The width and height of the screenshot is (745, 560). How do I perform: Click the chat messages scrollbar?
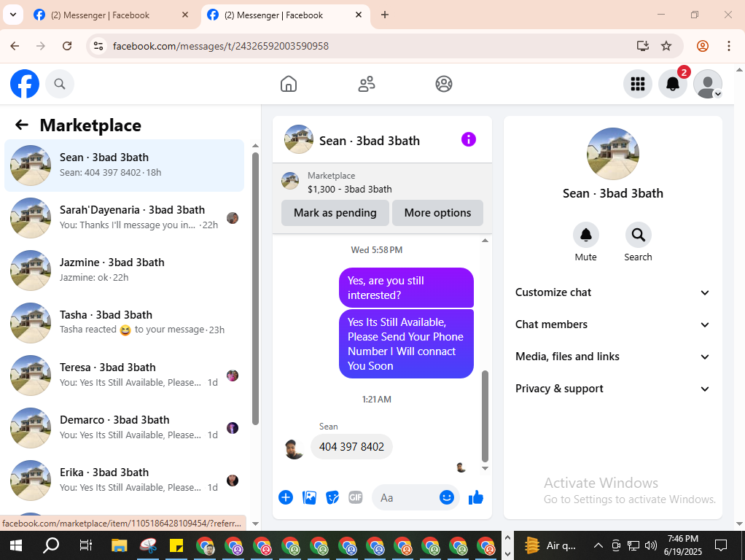pos(485,416)
